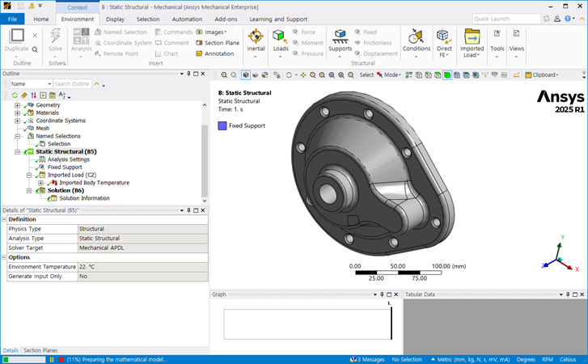Viewport: 588px width, 364px height.
Task: Click the user account icon near Quick Launch
Action: pyautogui.click(x=557, y=19)
